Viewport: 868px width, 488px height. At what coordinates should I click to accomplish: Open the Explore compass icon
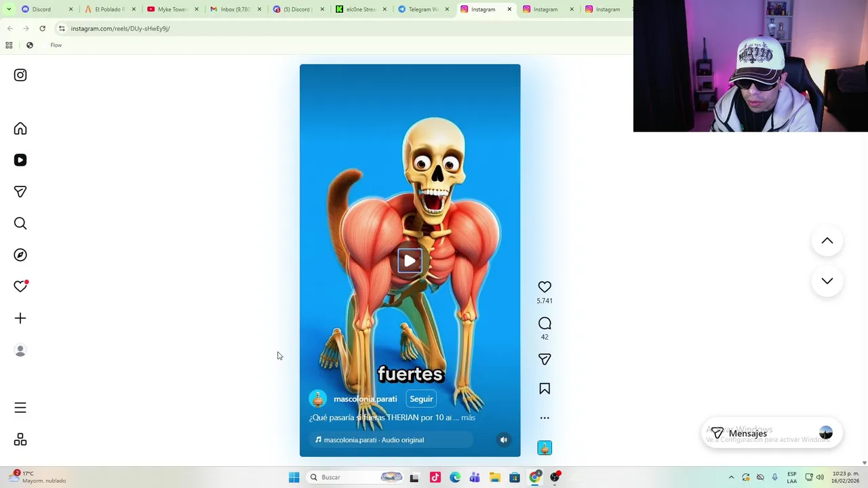20,255
